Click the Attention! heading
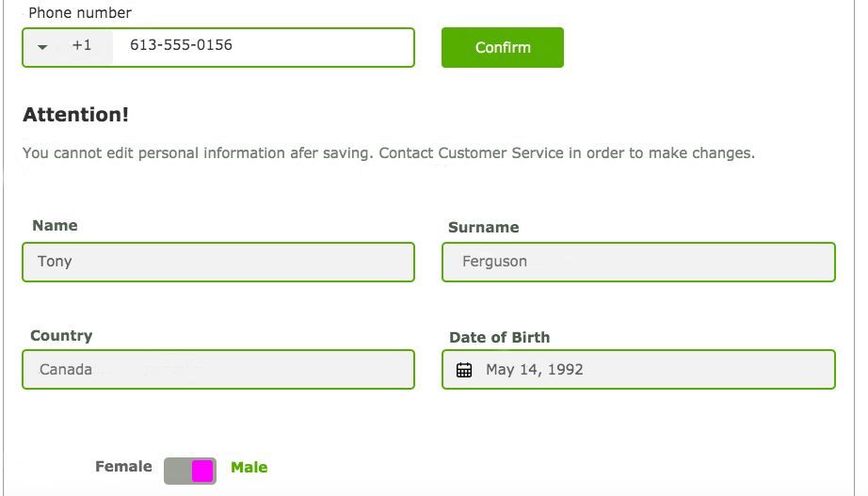Image resolution: width=868 pixels, height=496 pixels. point(75,115)
